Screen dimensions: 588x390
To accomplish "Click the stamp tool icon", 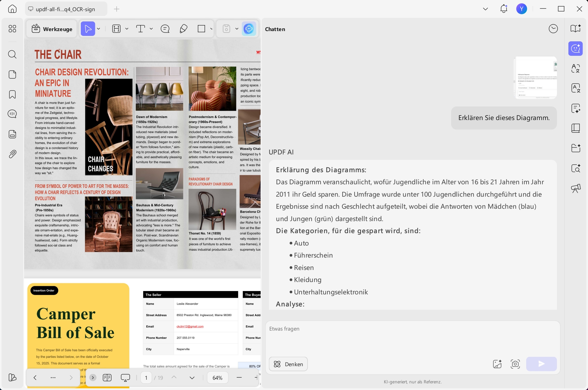I will click(x=226, y=29).
